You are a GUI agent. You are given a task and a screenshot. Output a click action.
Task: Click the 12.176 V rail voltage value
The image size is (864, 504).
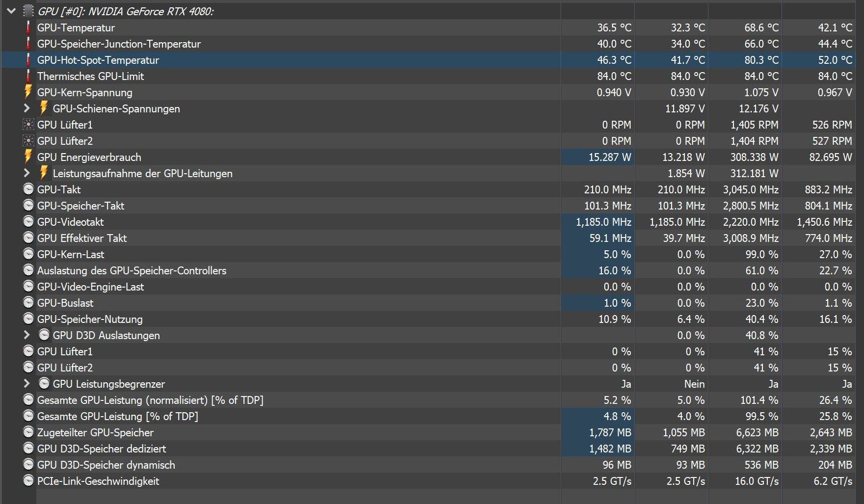(x=758, y=109)
